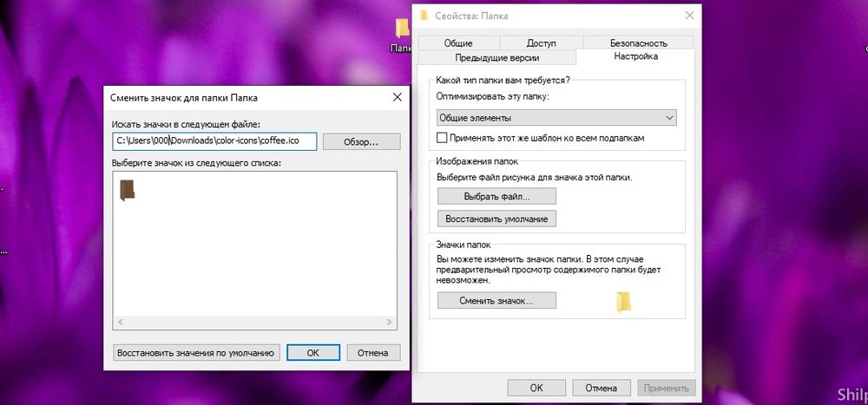Screen dimensions: 868x405
Task: Open the Общие элементы dropdown
Action: click(x=556, y=118)
